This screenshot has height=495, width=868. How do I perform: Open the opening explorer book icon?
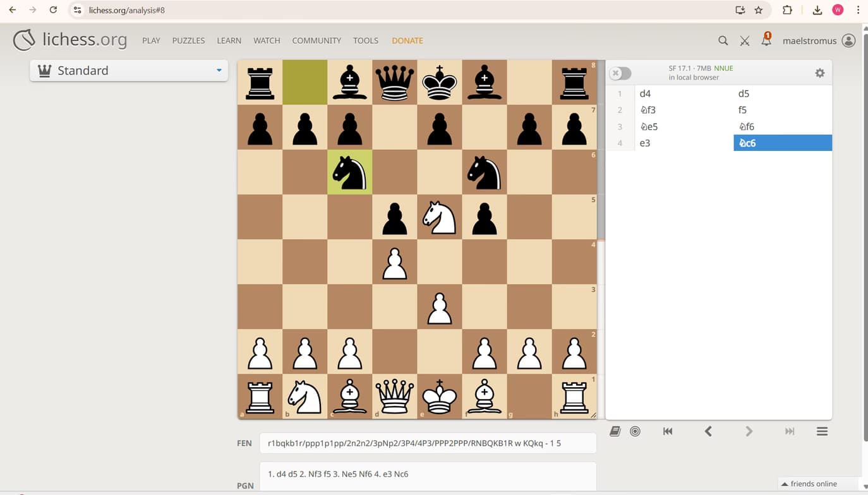(x=615, y=431)
